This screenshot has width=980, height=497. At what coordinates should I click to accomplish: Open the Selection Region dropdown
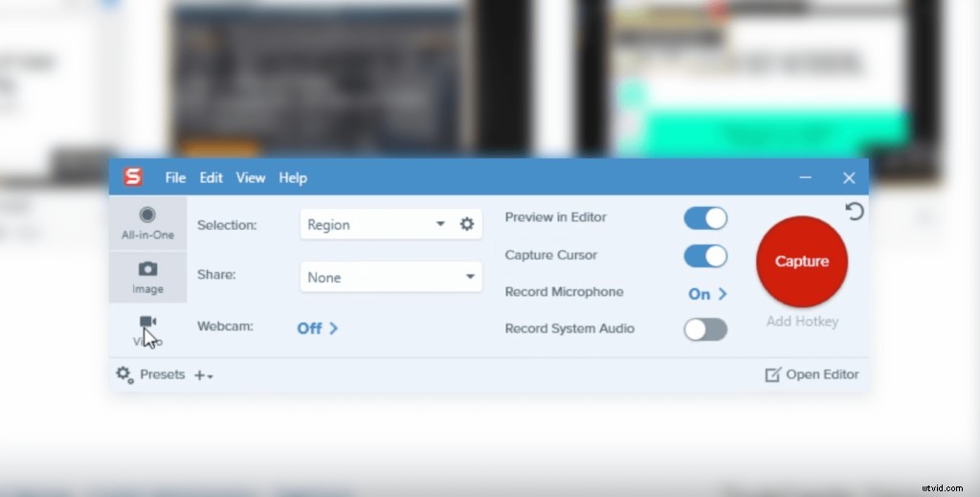point(377,224)
